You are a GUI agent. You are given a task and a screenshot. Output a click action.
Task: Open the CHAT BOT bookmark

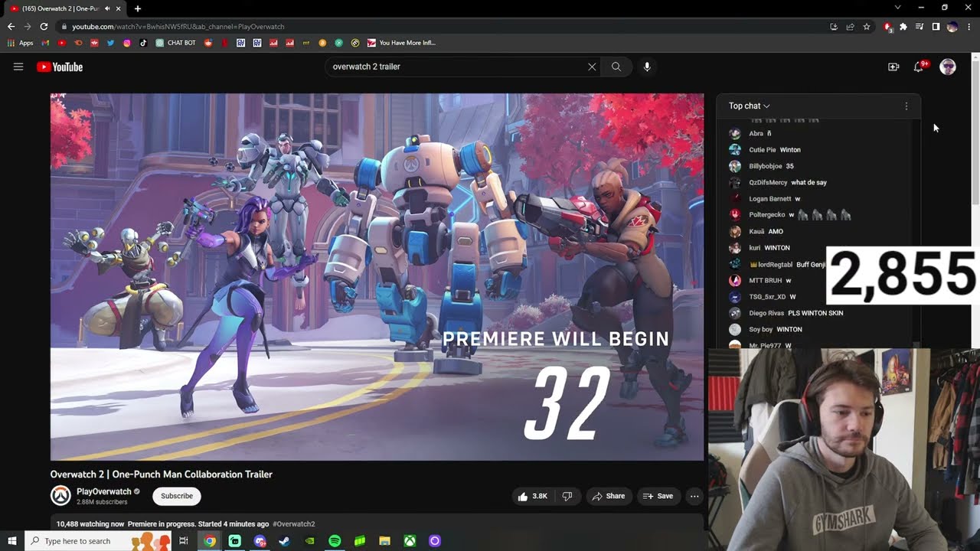175,43
